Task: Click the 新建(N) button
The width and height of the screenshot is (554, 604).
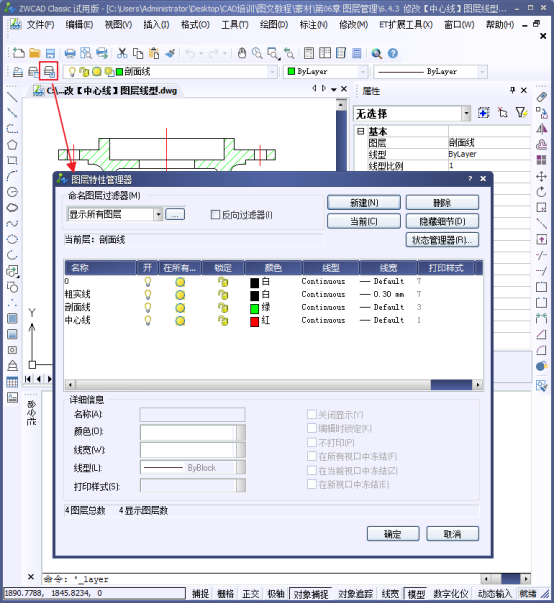Action: [364, 203]
